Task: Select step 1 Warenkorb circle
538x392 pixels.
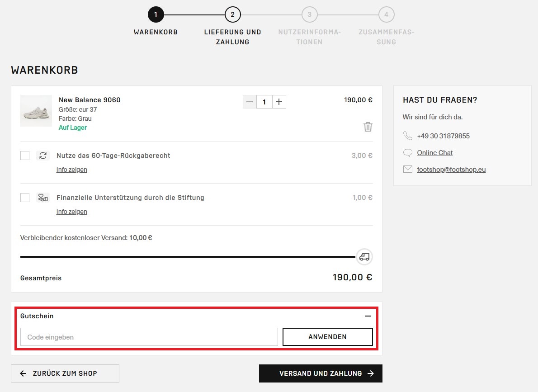Action: click(x=156, y=15)
